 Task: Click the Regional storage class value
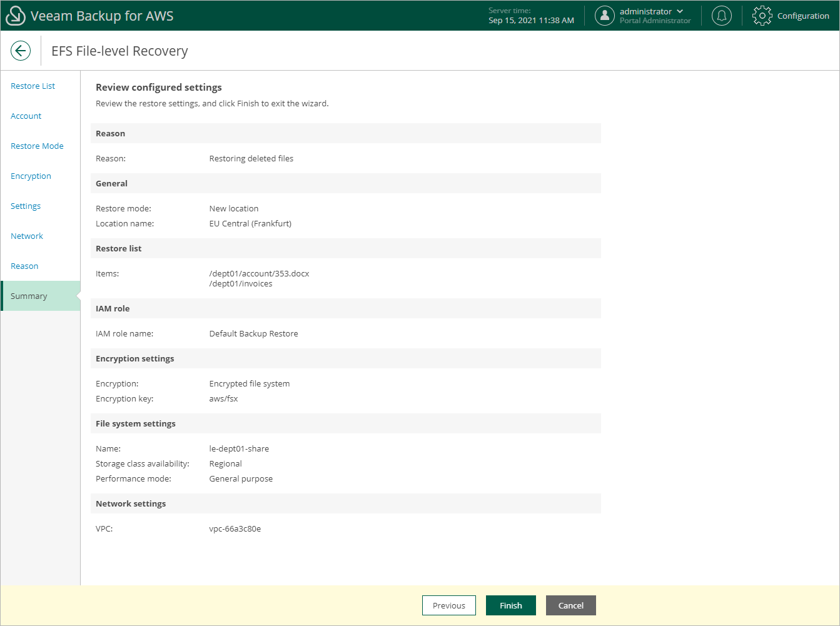point(225,463)
